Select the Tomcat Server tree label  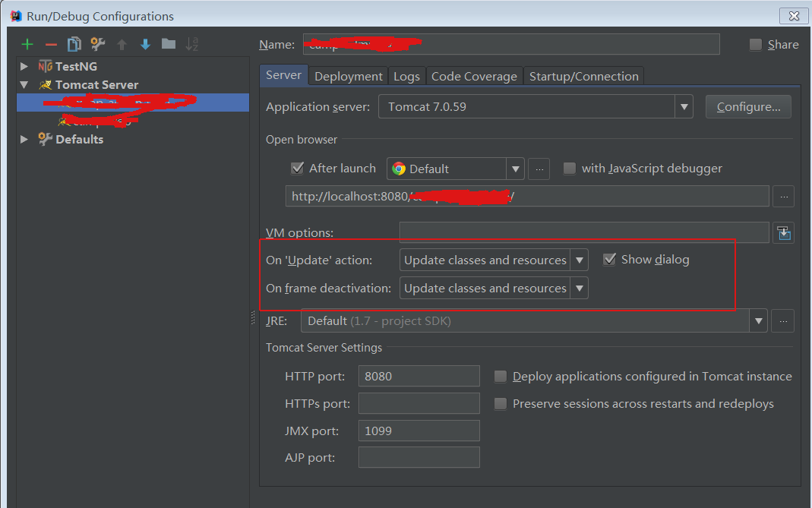click(x=96, y=84)
